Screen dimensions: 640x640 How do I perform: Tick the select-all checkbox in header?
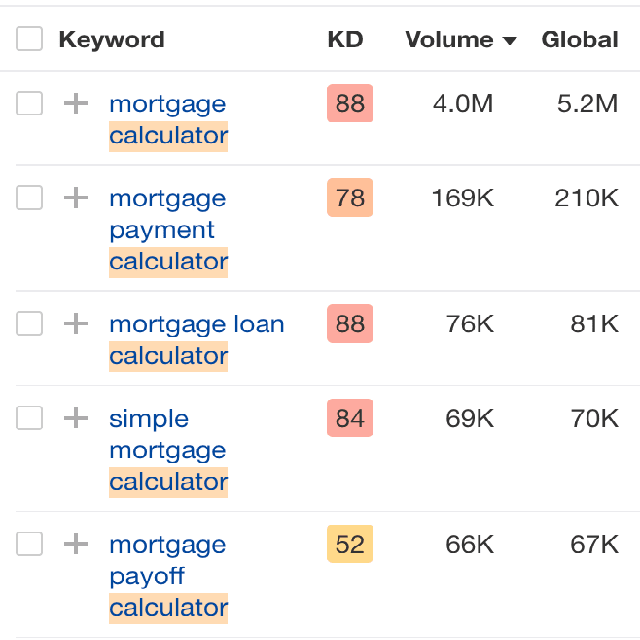point(30,39)
